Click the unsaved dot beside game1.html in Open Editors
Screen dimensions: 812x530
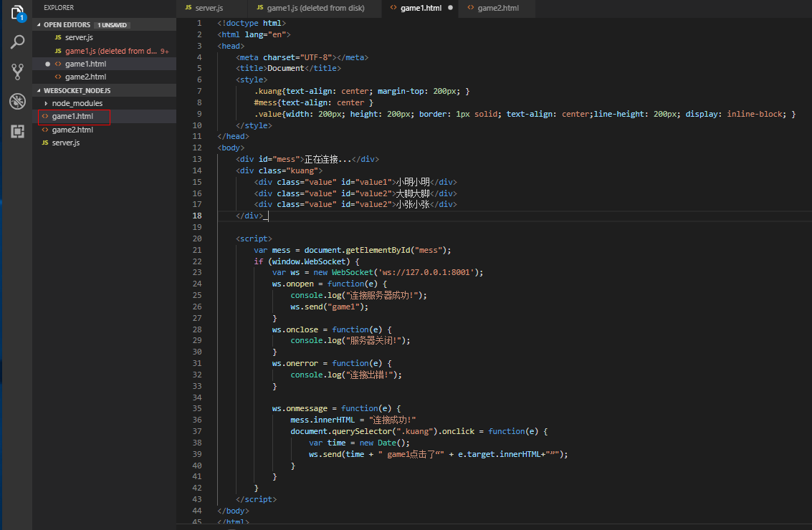pyautogui.click(x=47, y=64)
